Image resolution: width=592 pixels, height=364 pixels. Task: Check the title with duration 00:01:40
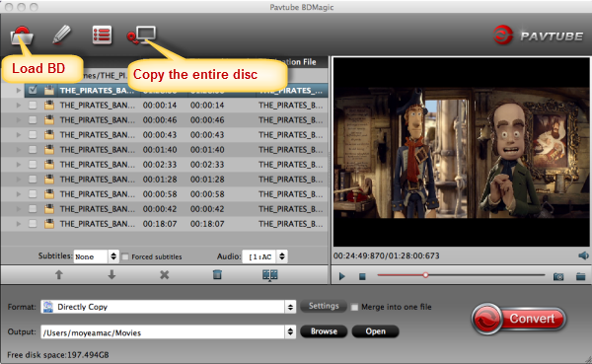[x=33, y=150]
